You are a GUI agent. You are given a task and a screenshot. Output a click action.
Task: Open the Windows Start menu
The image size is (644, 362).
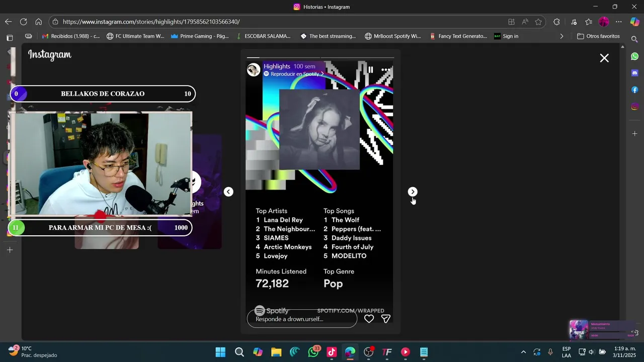coord(220,352)
